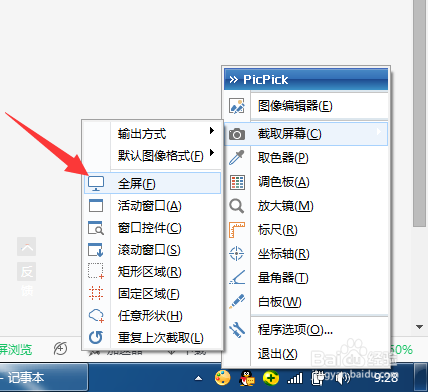
Task: Click the PicPick header chevron
Action: pyautogui.click(x=234, y=80)
